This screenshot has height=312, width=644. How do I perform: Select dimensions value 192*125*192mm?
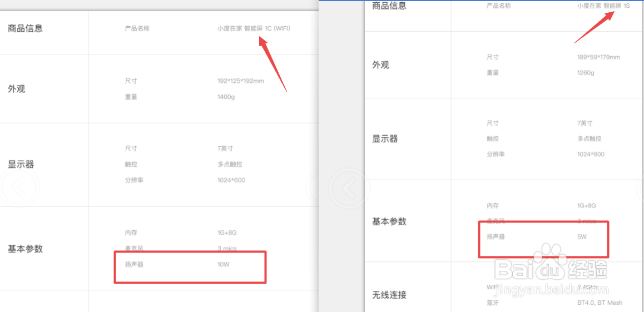(x=241, y=81)
